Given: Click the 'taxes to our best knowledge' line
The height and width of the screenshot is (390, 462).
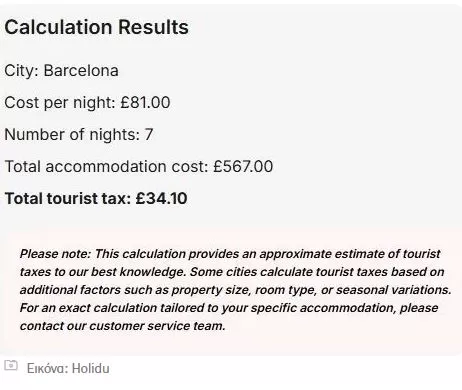Looking at the screenshot, I should (232, 272).
